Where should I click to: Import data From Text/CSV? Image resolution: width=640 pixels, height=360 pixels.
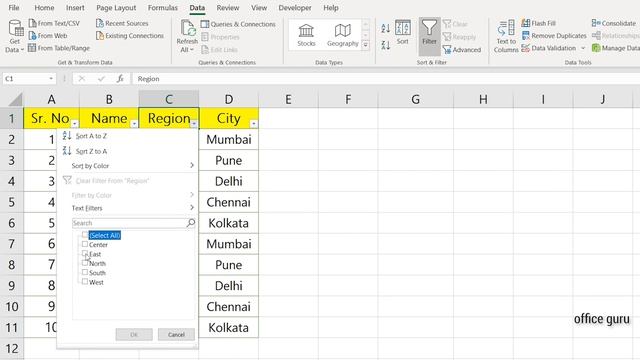pyautogui.click(x=54, y=23)
